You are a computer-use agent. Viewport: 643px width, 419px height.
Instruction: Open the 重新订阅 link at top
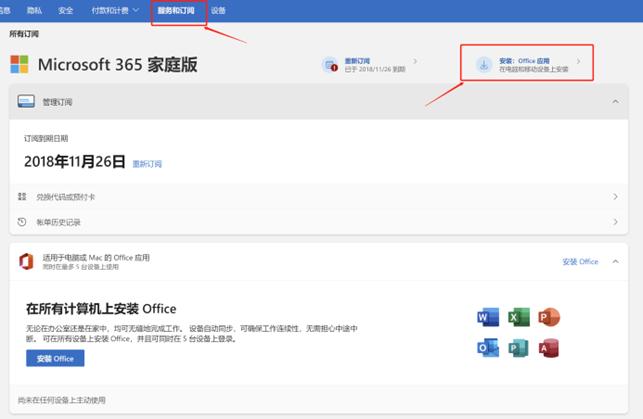point(357,61)
